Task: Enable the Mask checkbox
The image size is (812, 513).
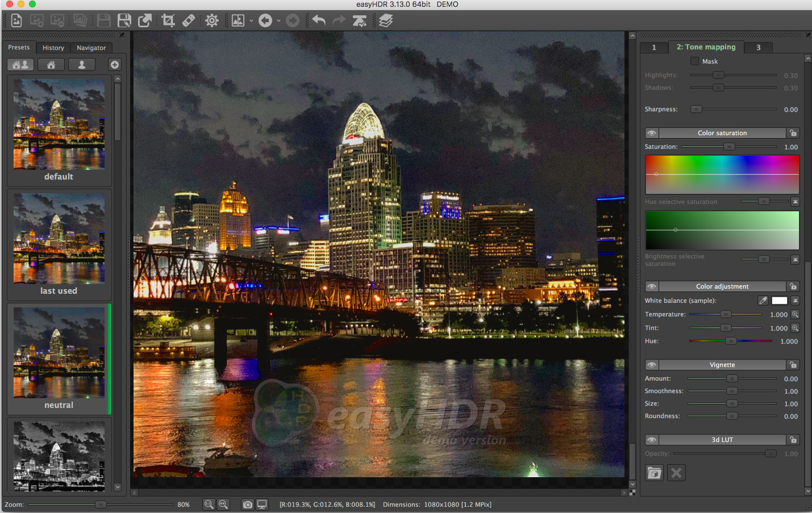Action: point(694,61)
